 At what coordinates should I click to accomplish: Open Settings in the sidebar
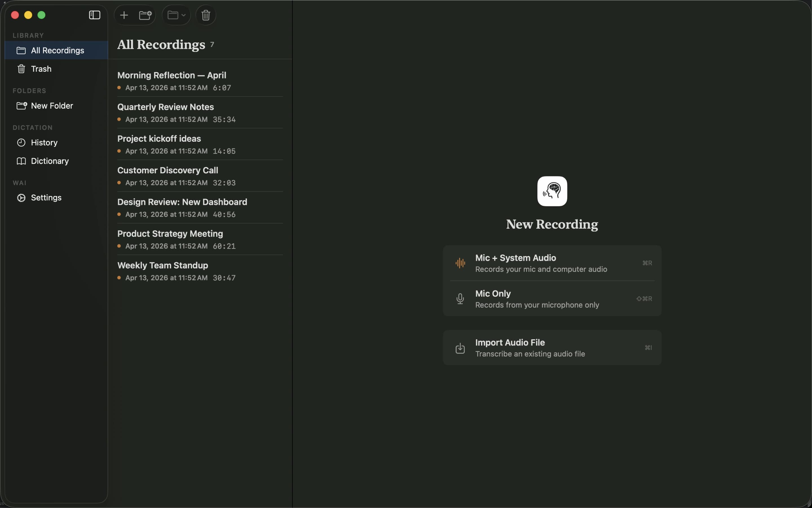56,198
